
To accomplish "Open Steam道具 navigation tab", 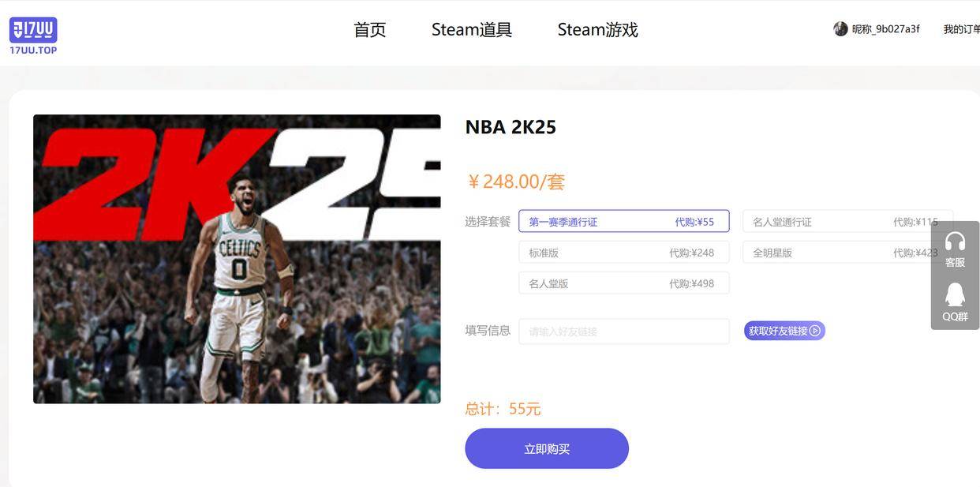I will [472, 30].
